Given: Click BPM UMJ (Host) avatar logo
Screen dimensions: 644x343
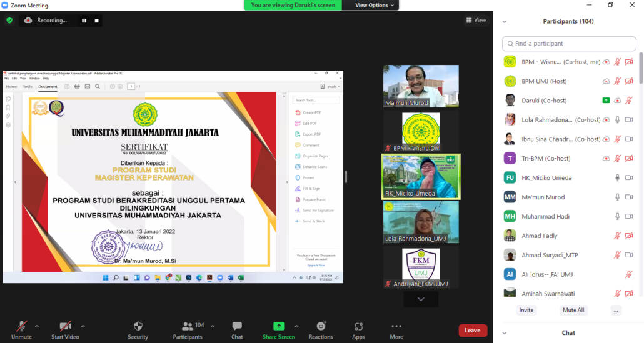Looking at the screenshot, I should click(x=510, y=81).
